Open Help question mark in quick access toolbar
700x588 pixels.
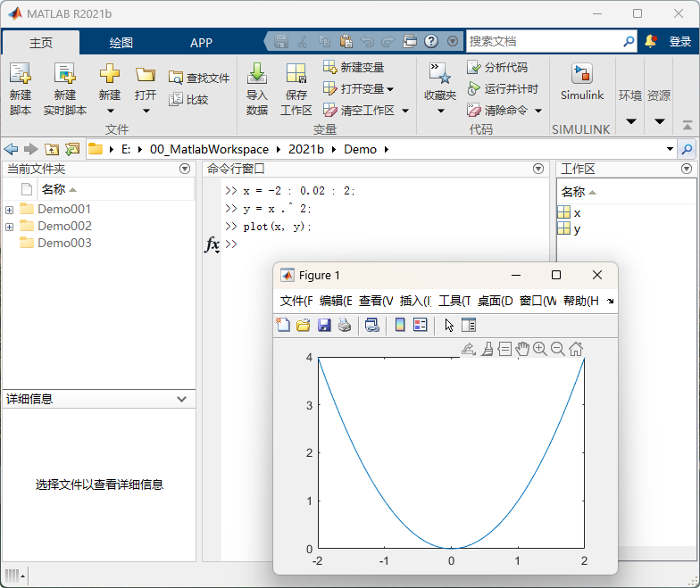430,41
